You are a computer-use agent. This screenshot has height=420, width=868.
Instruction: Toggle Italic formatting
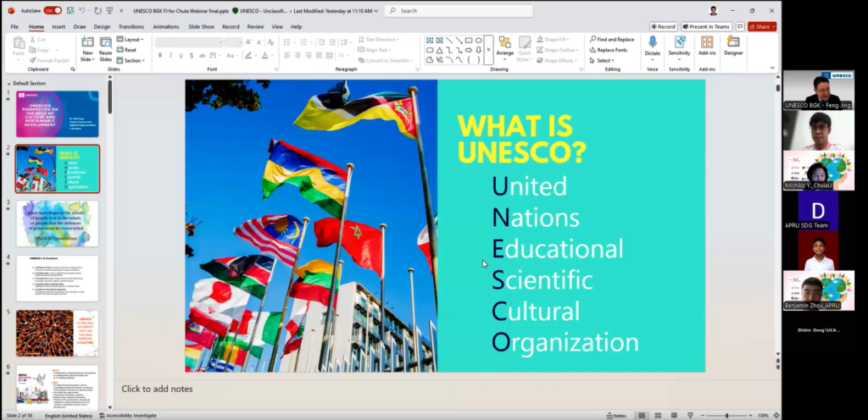point(170,55)
